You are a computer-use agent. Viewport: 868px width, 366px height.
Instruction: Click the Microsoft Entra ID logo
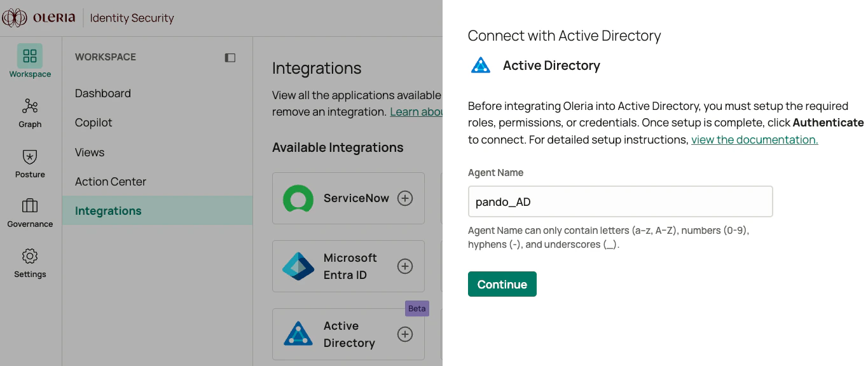coord(298,266)
